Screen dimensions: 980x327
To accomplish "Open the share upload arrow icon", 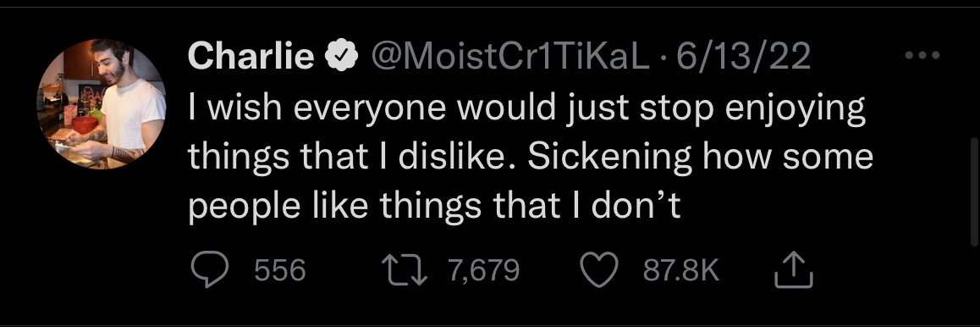I will tap(793, 270).
